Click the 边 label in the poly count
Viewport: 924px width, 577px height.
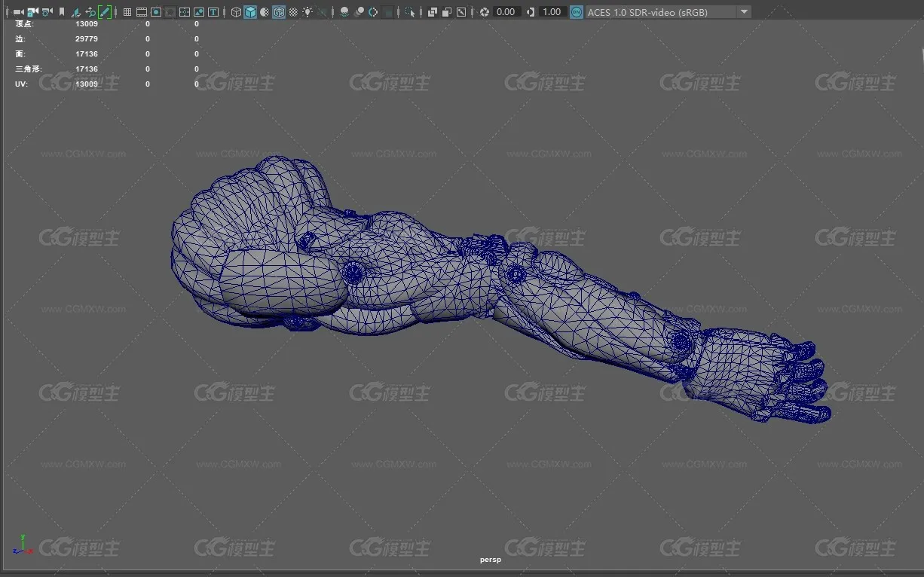coord(20,39)
